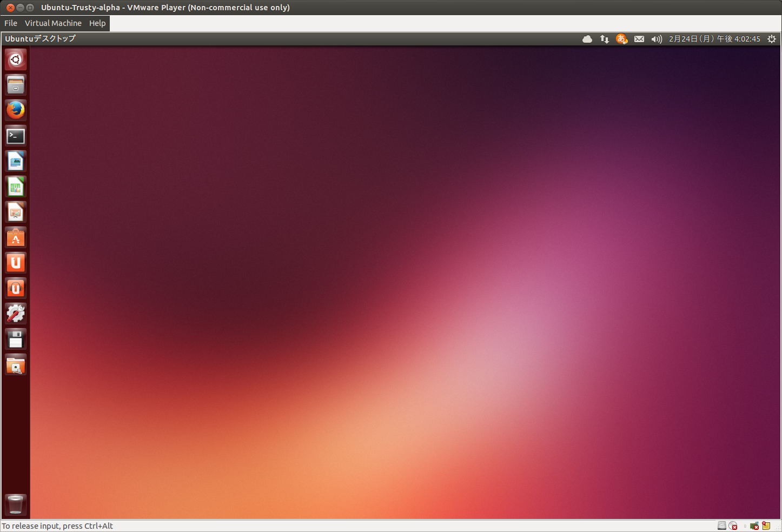This screenshot has height=532, width=782.
Task: Open Ubuntu Software Center
Action: [x=16, y=237]
